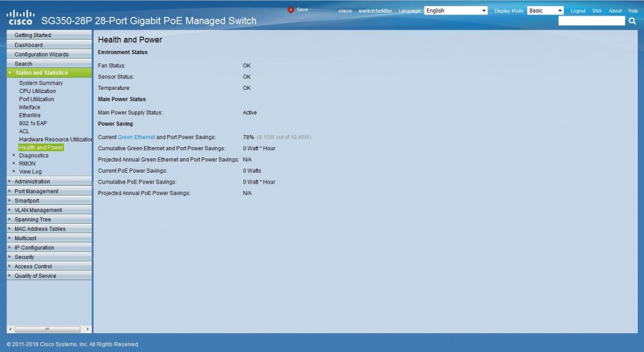Select Interface in tree
Viewport: 644px width, 352px height.
(30, 107)
